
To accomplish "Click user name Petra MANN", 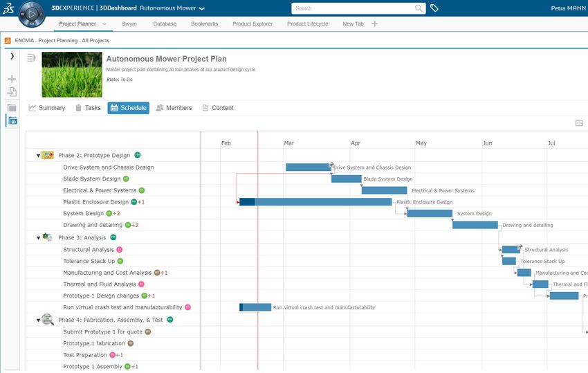I will [568, 8].
